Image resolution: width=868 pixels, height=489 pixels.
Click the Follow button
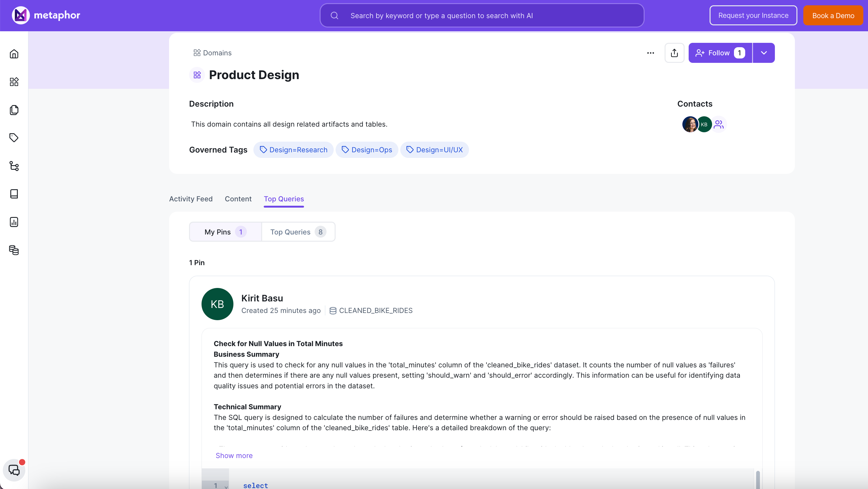click(720, 53)
